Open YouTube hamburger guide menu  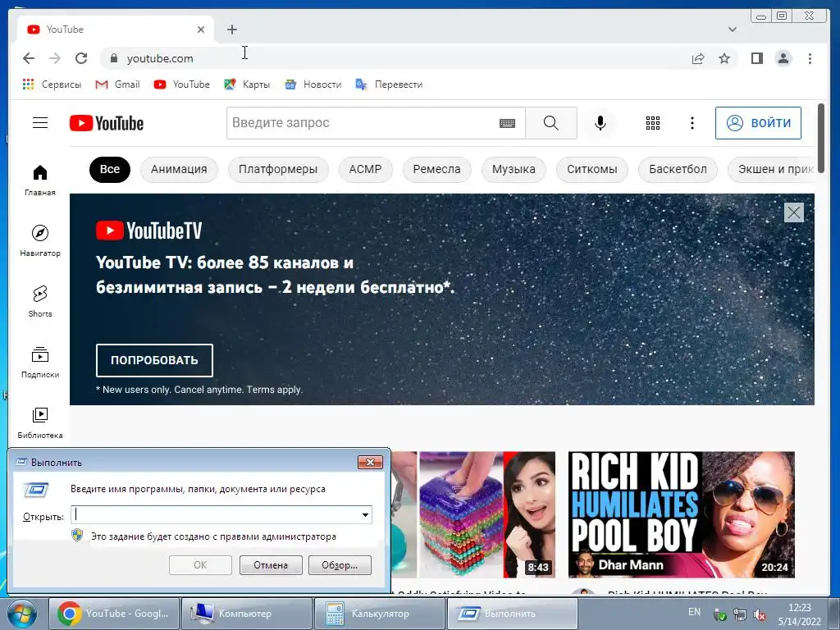pos(40,123)
